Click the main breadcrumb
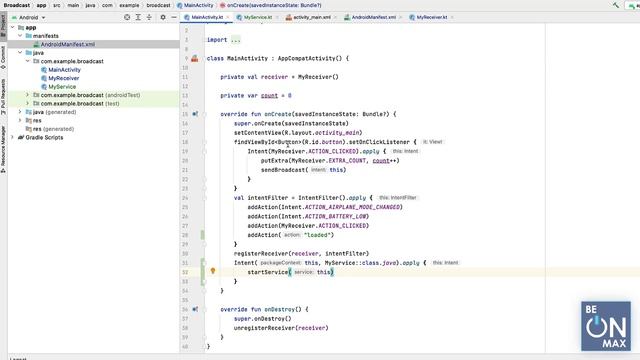The width and height of the screenshot is (640, 360). [73, 5]
